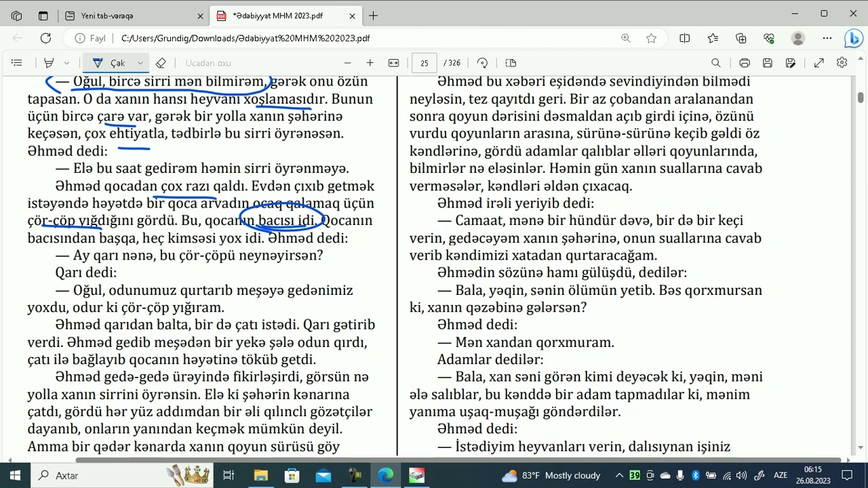Open Task View on taskbar
Screen dimensions: 868x488
[229, 475]
